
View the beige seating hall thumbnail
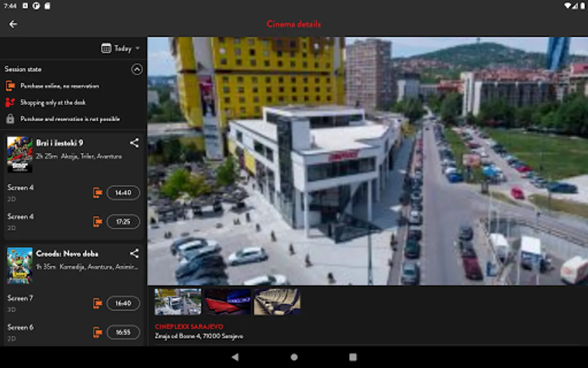tap(277, 302)
